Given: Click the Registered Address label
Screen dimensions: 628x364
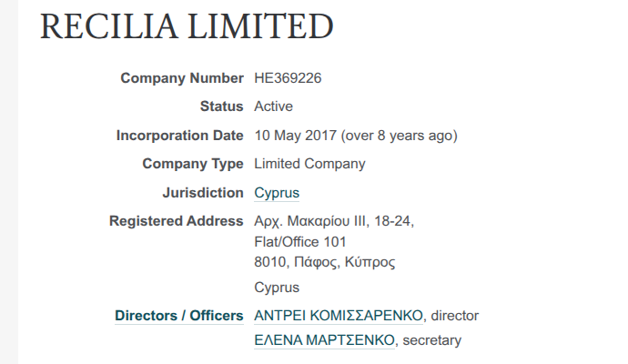Looking at the screenshot, I should 176,221.
